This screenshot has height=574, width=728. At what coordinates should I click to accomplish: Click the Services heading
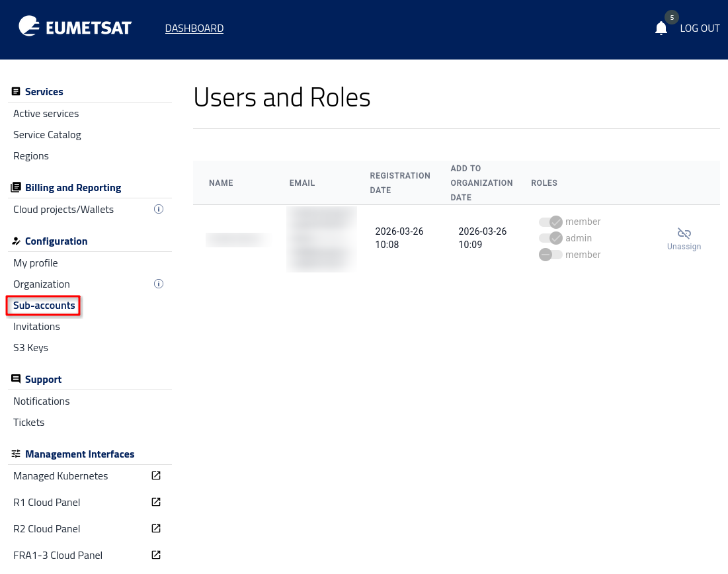(44, 91)
